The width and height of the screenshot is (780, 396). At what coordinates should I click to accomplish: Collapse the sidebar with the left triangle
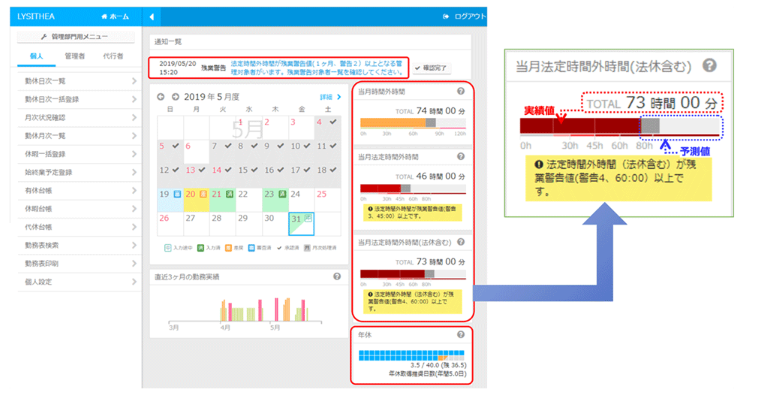click(x=152, y=17)
